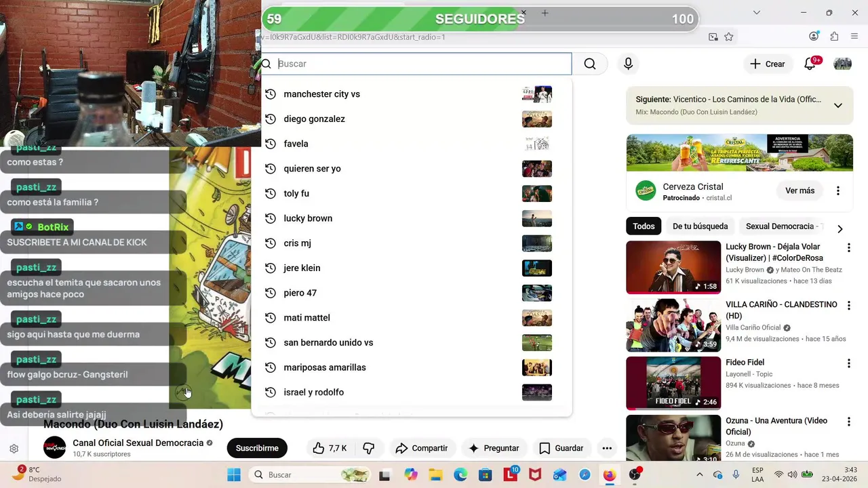Open YouTube notifications bell
868x488 pixels.
(810, 64)
